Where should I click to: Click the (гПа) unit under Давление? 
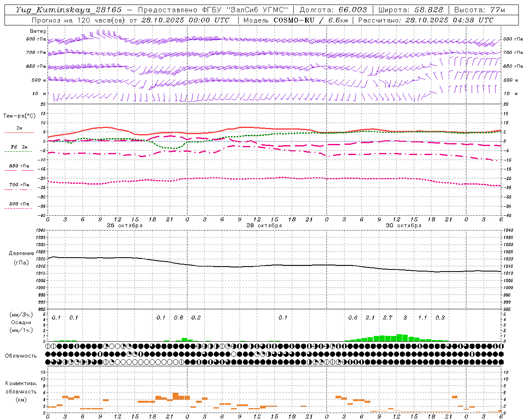[x=21, y=263]
